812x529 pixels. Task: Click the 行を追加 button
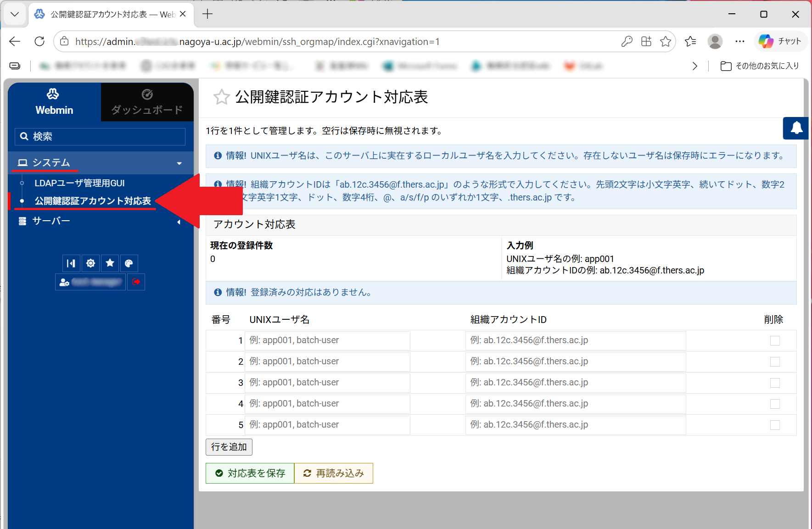229,447
